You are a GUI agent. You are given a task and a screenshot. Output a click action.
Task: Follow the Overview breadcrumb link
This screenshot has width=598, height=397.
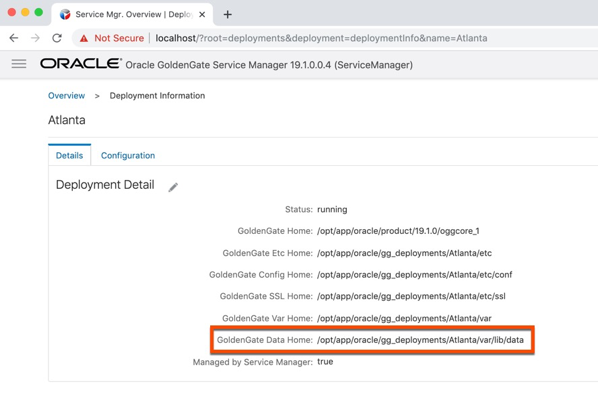click(66, 95)
